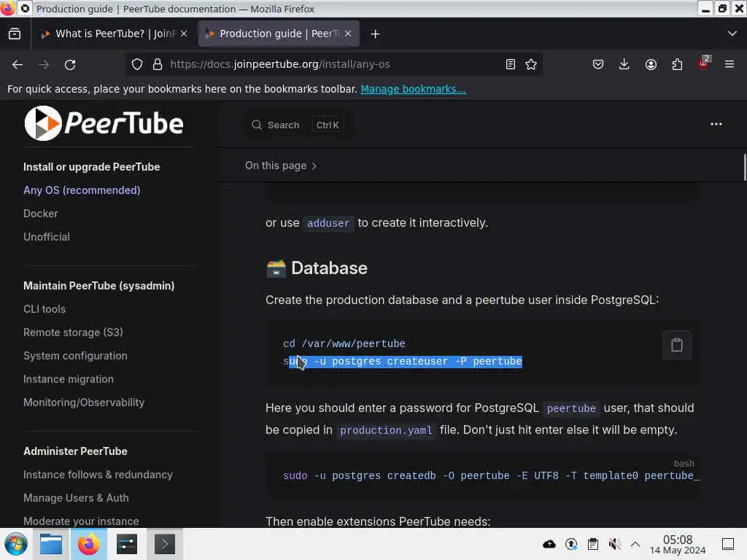This screenshot has width=747, height=560.
Task: Toggle muted volume tray icon
Action: tap(614, 544)
